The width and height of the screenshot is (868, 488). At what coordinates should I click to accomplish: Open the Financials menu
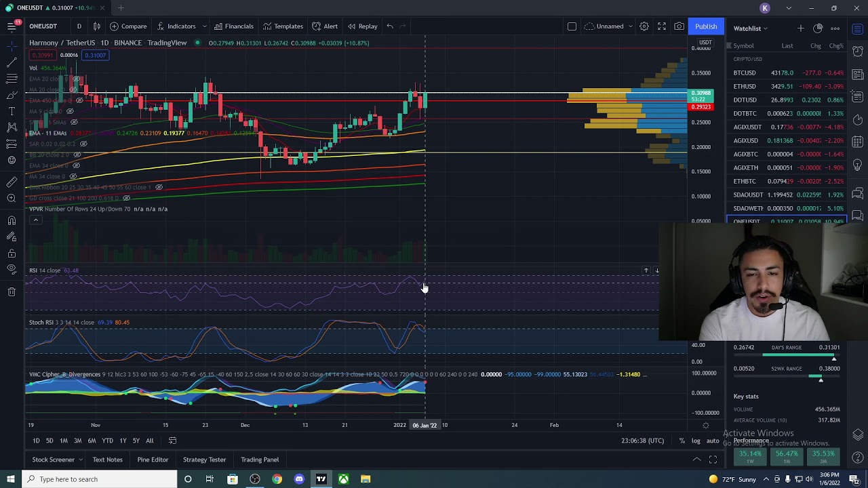point(233,26)
